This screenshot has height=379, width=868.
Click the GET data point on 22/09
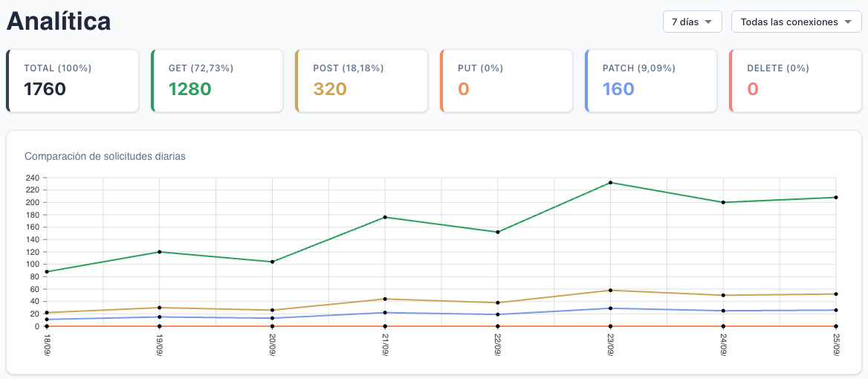click(498, 232)
